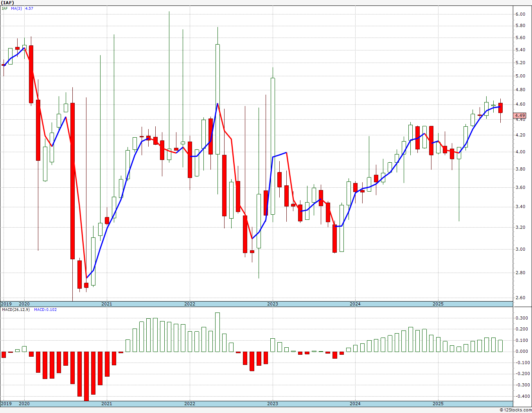
Task: Select the MACD:0.102 value readout
Action: tap(45, 309)
